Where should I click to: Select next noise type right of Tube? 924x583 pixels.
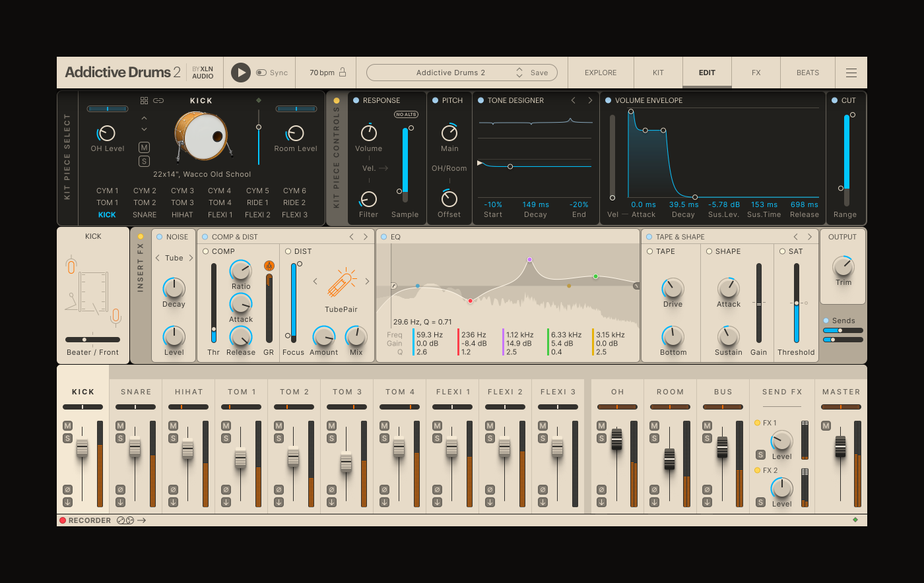click(191, 258)
